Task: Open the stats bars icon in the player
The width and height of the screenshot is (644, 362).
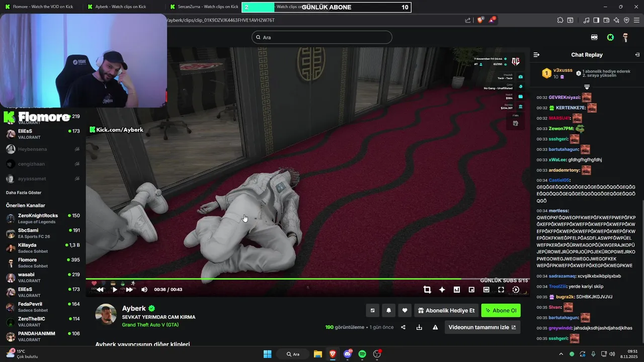Action: (457, 290)
